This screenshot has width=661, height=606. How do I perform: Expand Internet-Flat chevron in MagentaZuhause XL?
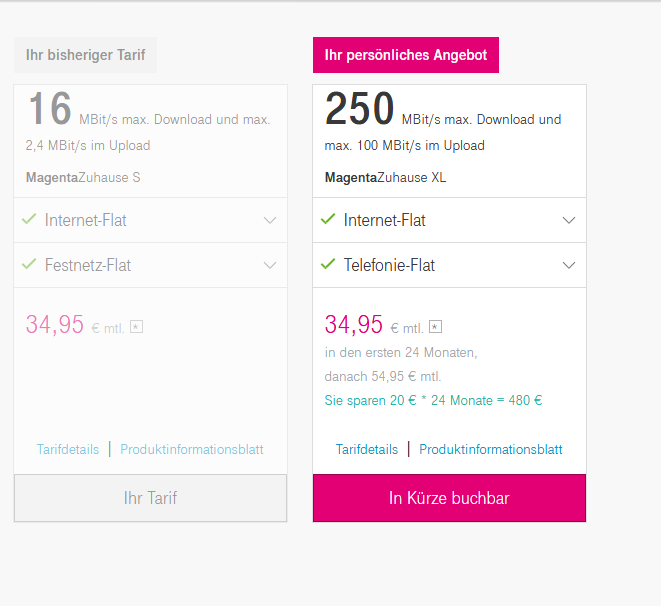(x=569, y=220)
